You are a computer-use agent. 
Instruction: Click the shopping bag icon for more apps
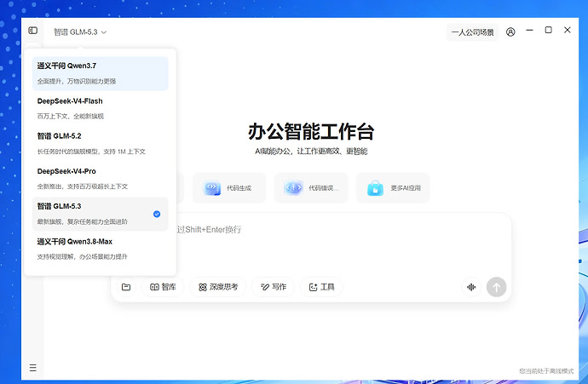(x=375, y=188)
